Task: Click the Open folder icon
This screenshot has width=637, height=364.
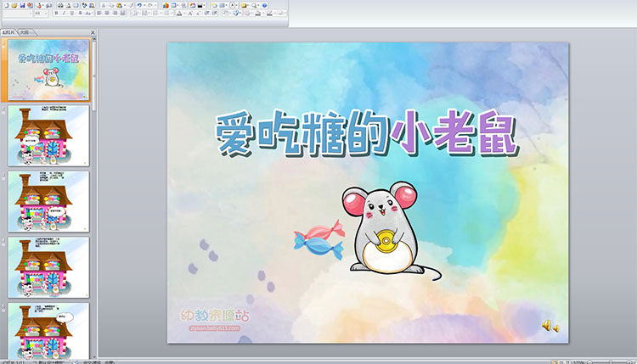Action: click(13, 5)
